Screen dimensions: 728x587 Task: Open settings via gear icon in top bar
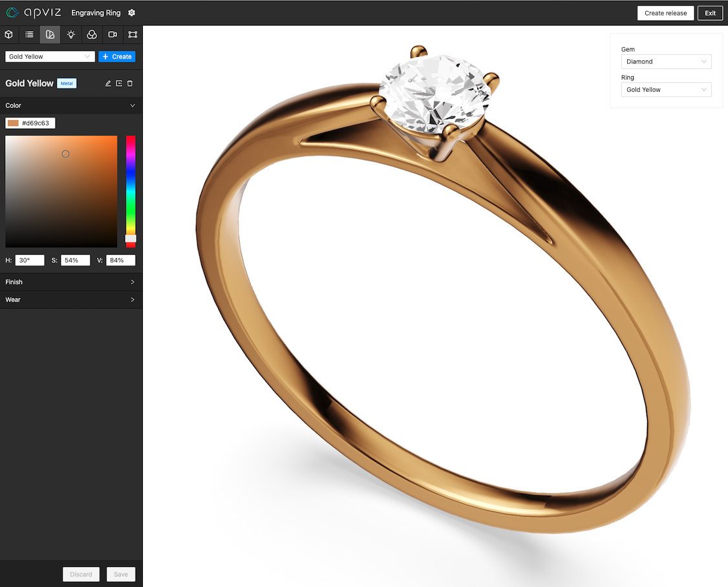click(x=131, y=12)
